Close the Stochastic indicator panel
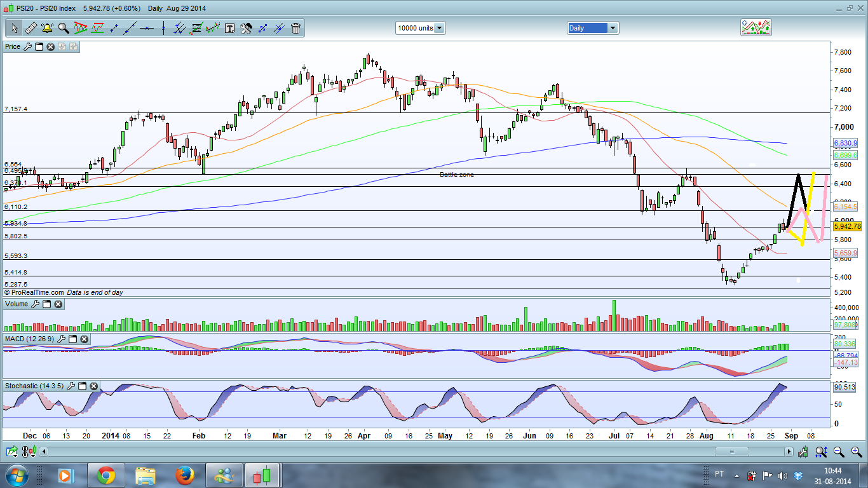The height and width of the screenshot is (488, 868). click(94, 386)
